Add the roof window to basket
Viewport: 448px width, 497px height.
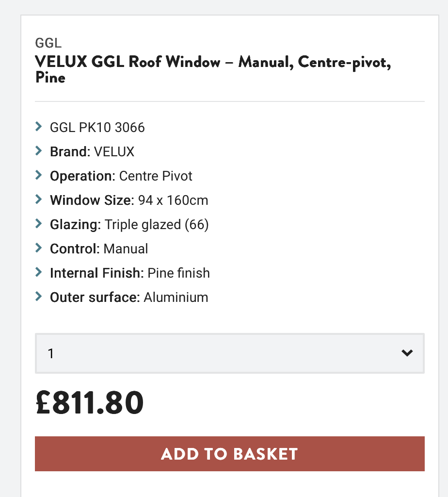pyautogui.click(x=229, y=454)
